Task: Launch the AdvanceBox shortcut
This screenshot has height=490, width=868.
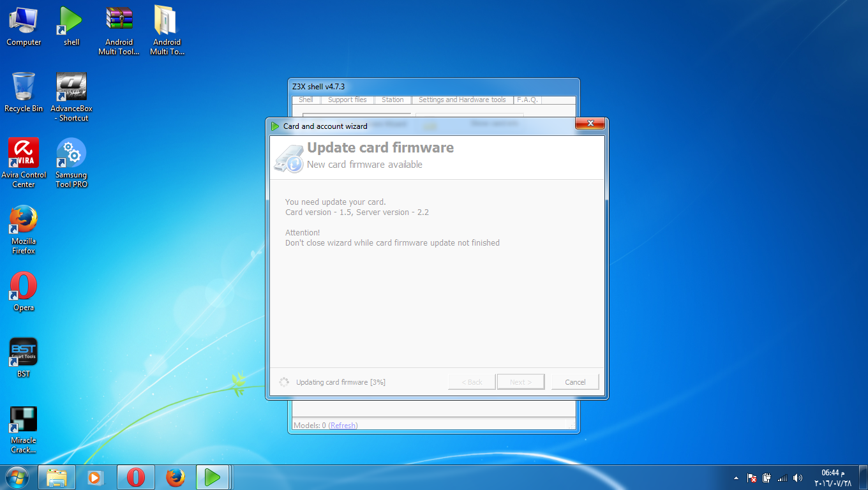Action: click(x=71, y=97)
